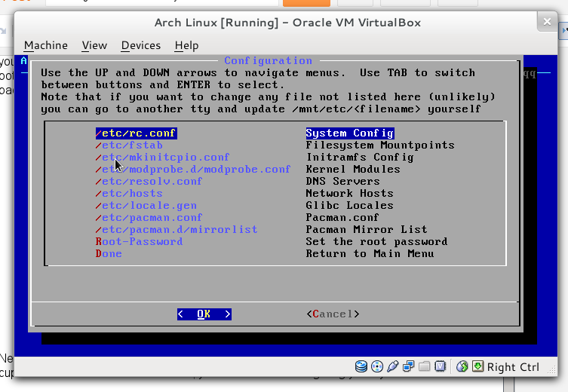
Task: Click the virtualization (V chip) status icon
Action: pos(440,366)
